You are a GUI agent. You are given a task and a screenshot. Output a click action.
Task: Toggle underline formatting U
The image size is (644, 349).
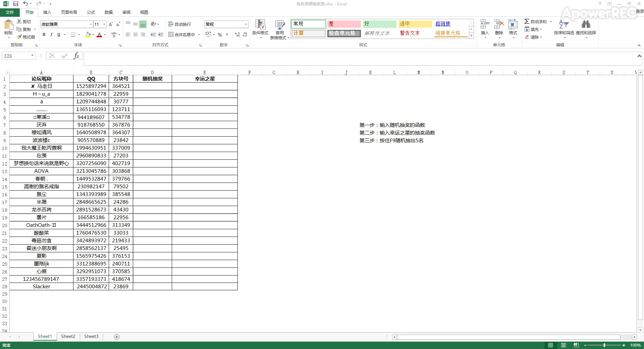pos(59,35)
